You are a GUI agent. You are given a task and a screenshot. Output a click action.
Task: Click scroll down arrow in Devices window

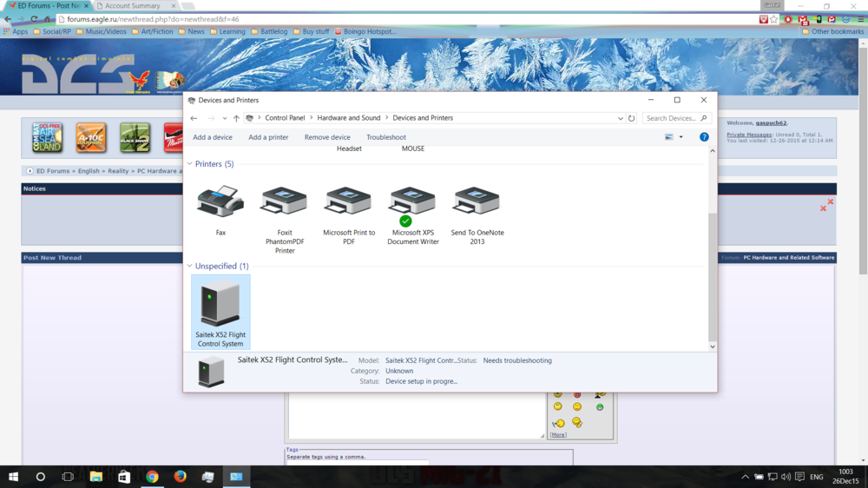713,346
